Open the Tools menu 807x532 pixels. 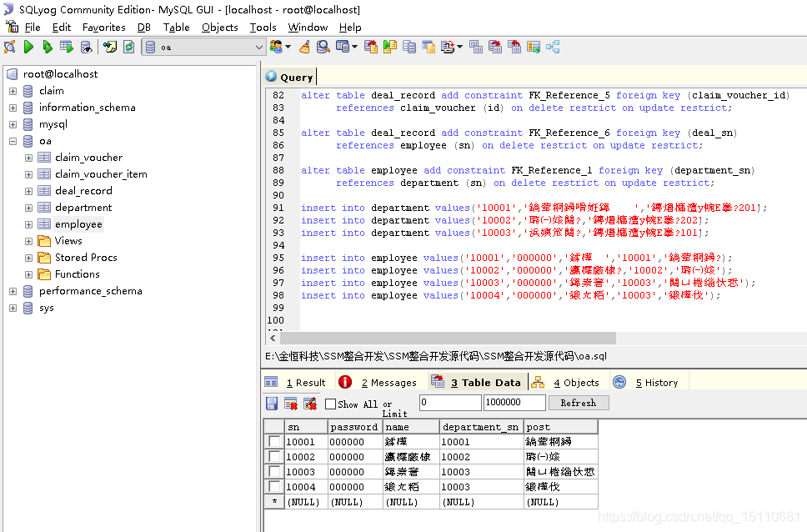click(x=263, y=27)
